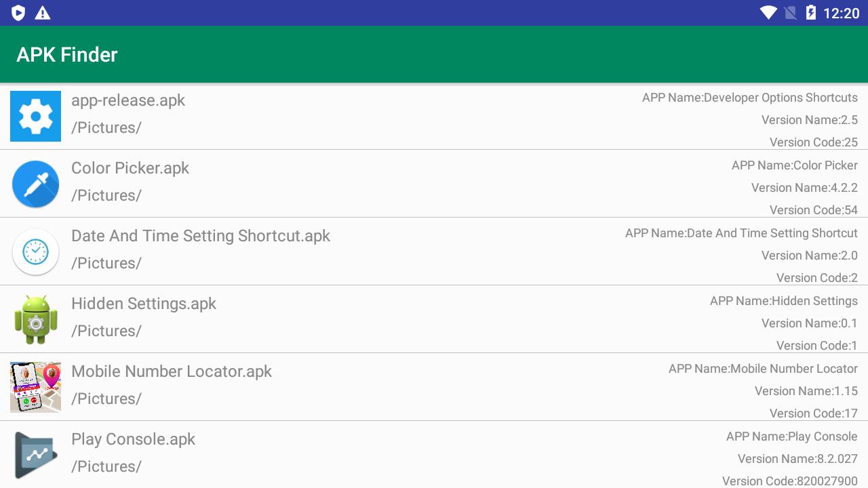The height and width of the screenshot is (488, 868).
Task: Tap the Wi-Fi status icon
Action: pyautogui.click(x=768, y=13)
